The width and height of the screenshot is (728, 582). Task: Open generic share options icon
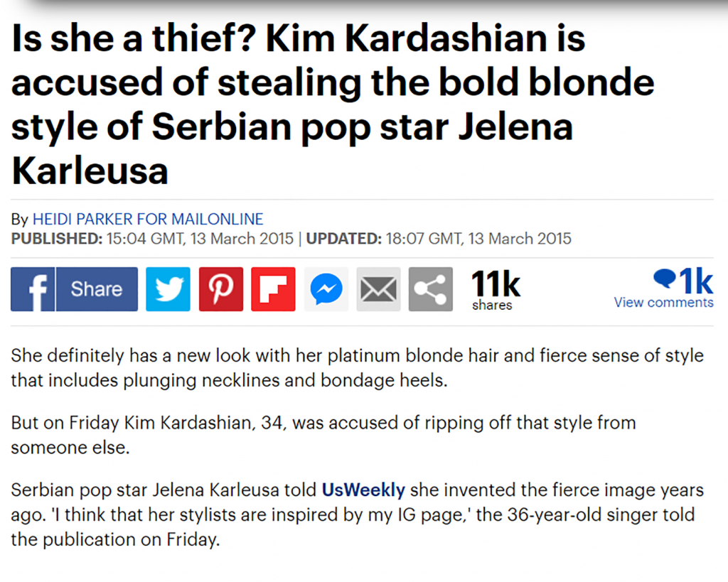[431, 289]
